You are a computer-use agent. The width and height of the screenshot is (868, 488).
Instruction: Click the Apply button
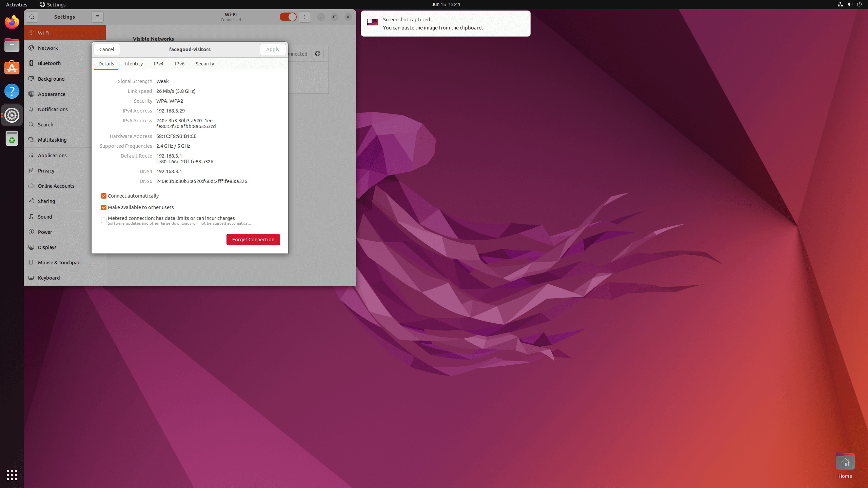273,49
